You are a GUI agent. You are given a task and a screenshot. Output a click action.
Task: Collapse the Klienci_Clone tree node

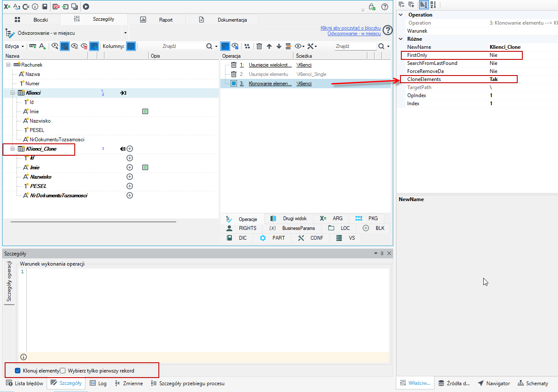12,149
